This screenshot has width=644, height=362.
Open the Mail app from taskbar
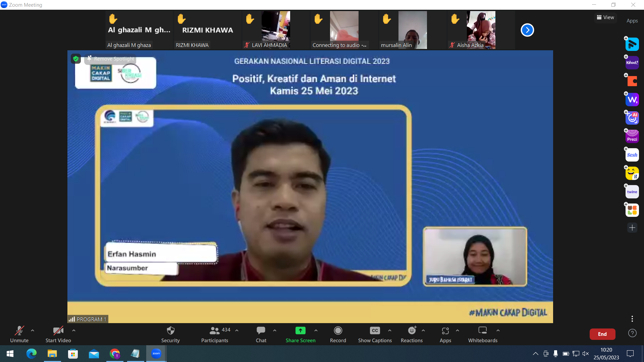coord(94,354)
